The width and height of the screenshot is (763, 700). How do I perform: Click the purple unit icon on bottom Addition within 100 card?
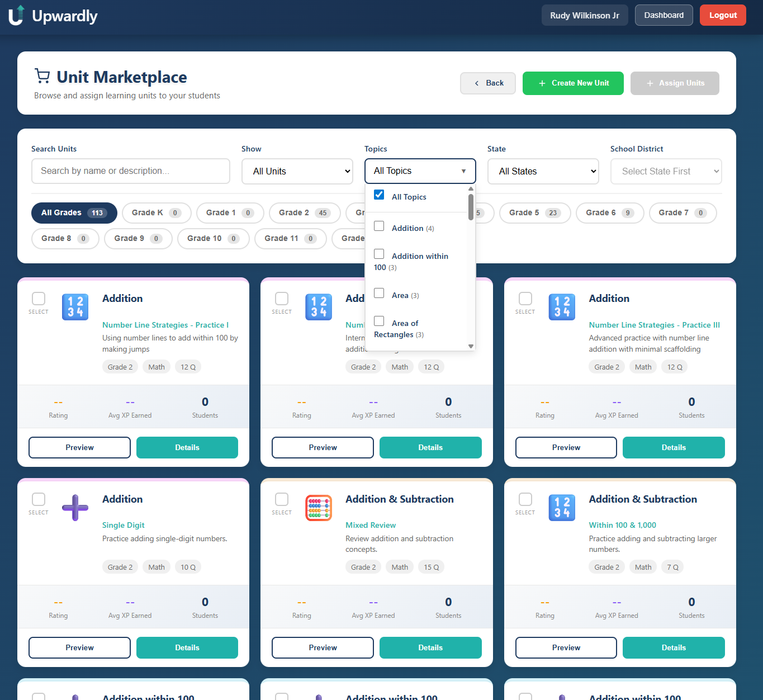coord(75,697)
